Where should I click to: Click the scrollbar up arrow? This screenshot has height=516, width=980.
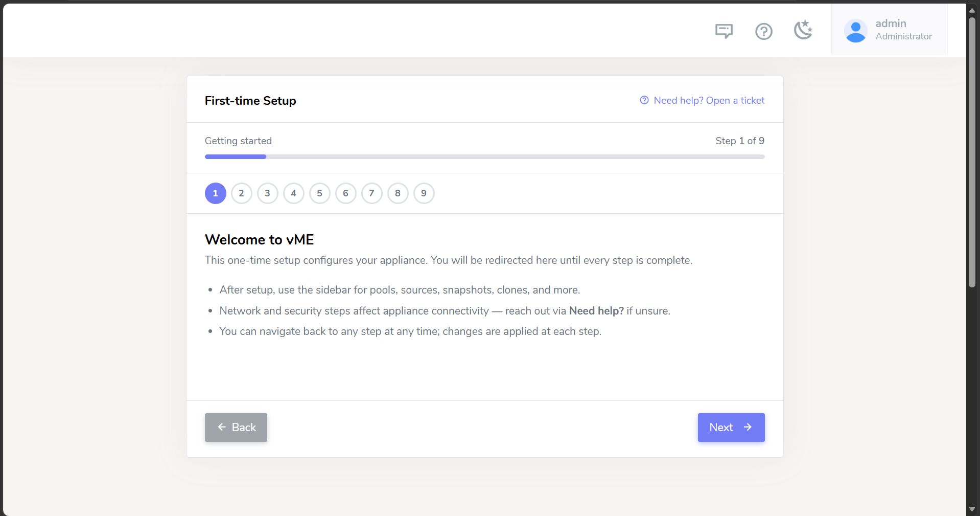click(x=972, y=10)
